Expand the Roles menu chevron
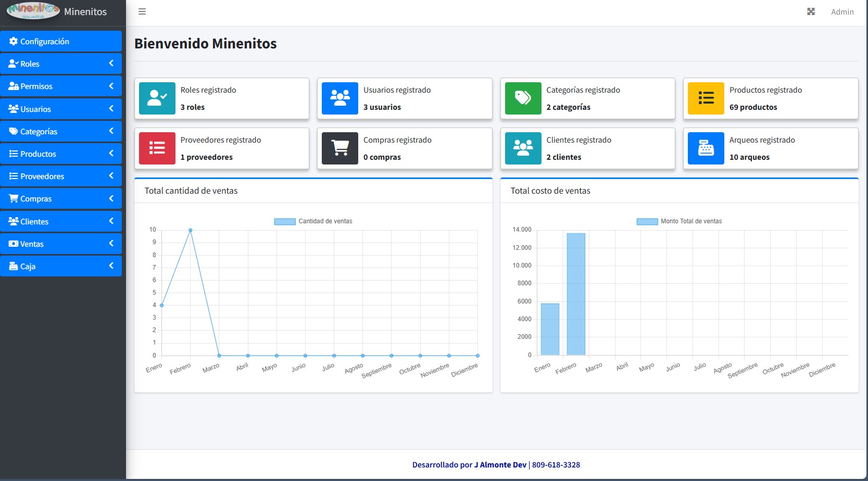 click(111, 64)
